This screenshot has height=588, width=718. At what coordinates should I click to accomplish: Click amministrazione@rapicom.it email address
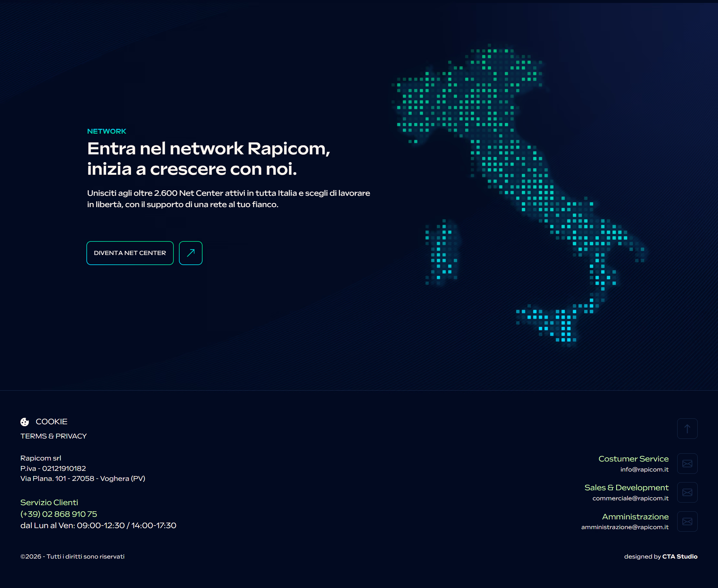click(x=625, y=527)
